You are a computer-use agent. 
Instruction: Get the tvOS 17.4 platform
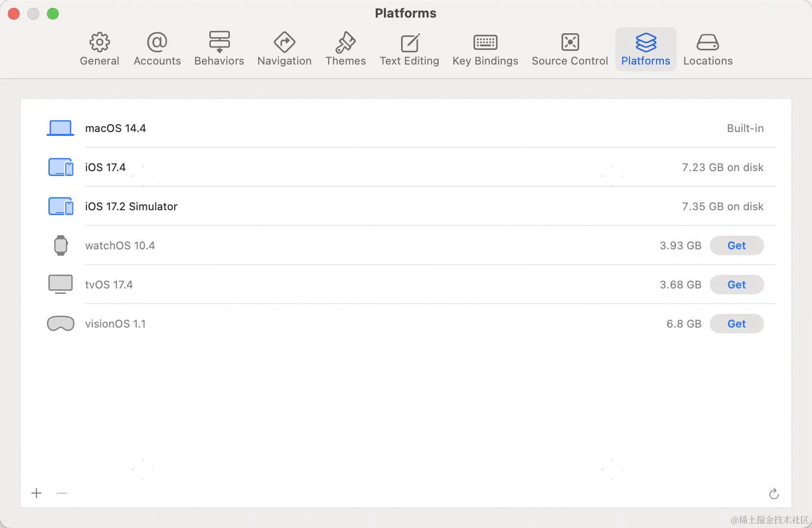737,285
